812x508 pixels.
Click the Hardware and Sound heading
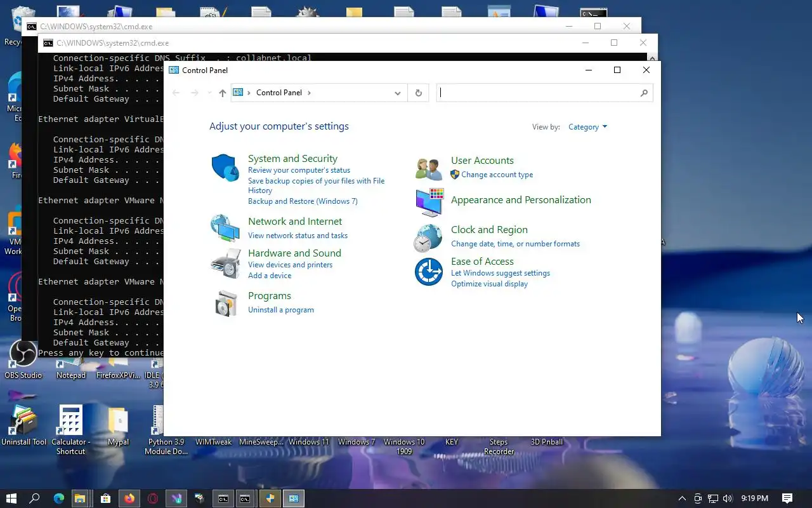pyautogui.click(x=294, y=253)
